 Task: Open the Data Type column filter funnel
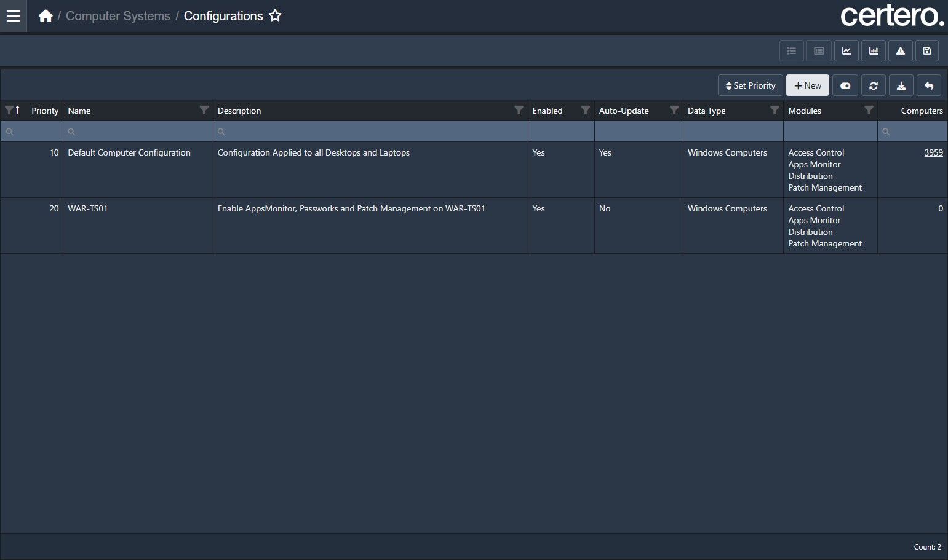click(x=775, y=110)
